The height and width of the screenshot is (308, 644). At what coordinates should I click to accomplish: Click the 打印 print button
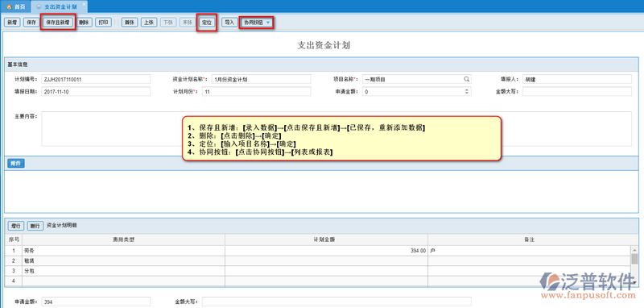pyautogui.click(x=103, y=23)
